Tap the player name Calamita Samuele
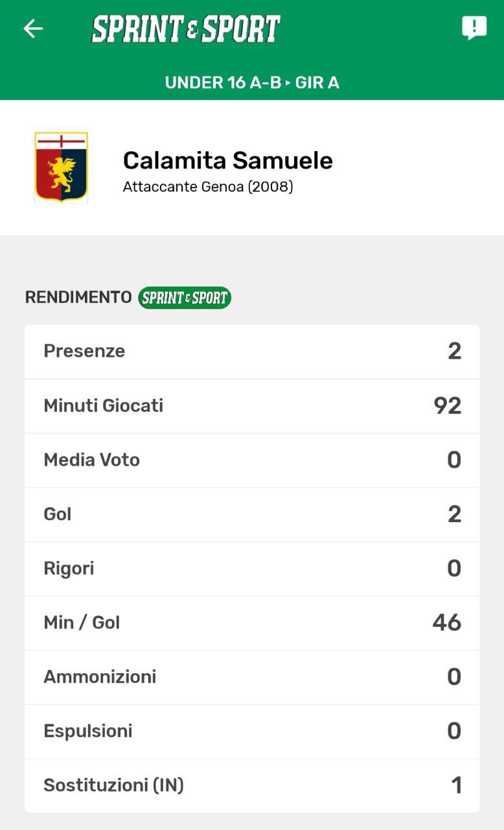The image size is (504, 830). pos(227,160)
